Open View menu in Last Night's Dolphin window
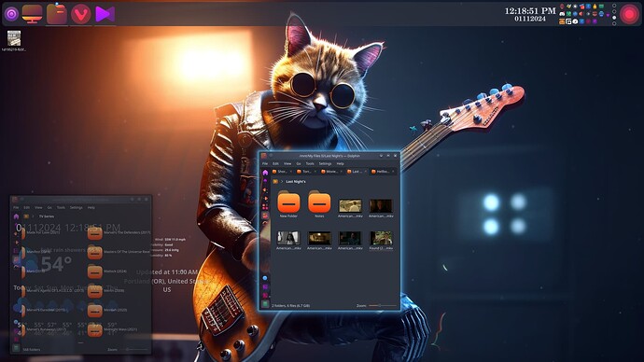Screen dimensions: 644x362 pyautogui.click(x=287, y=164)
